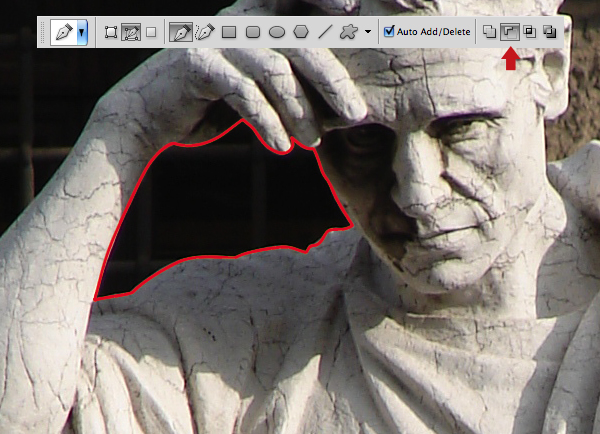The width and height of the screenshot is (600, 434).
Task: Select the Ellipse shape tool
Action: coord(277,32)
